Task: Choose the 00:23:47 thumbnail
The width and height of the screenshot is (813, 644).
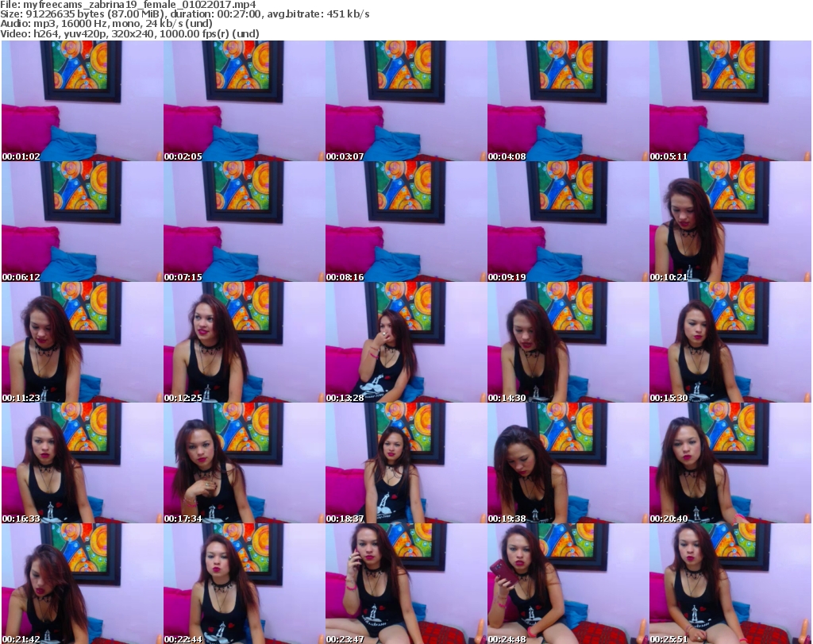Action: coord(406,584)
